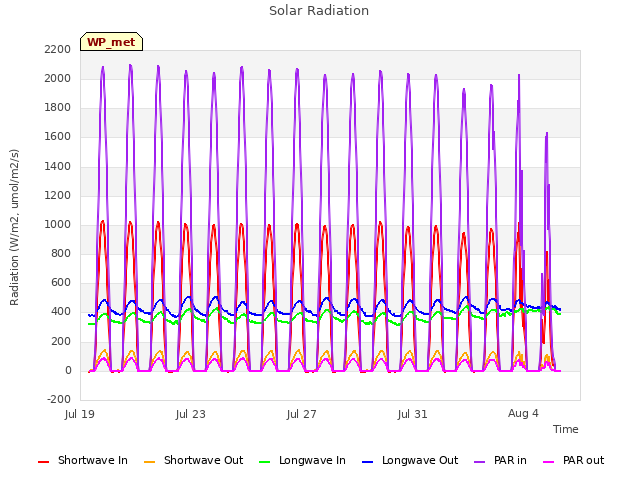Click the Jul 19 x-axis tick label
Screen dimensions: 640x480
point(80,414)
